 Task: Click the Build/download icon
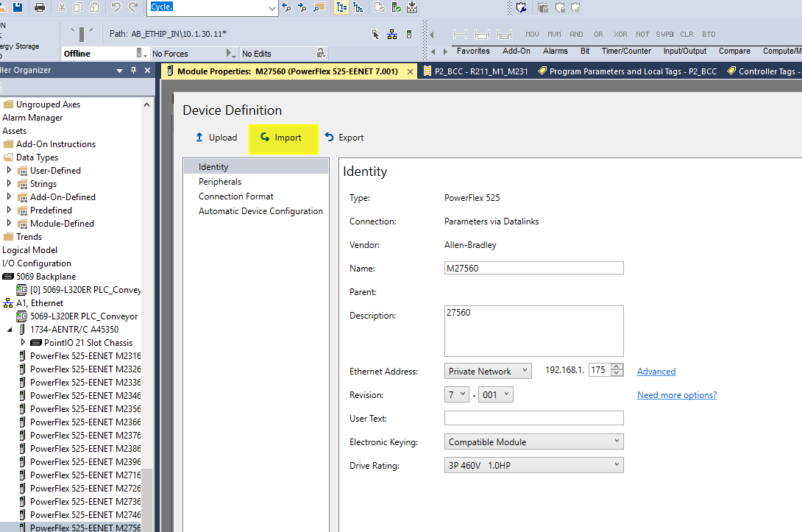coord(412,7)
